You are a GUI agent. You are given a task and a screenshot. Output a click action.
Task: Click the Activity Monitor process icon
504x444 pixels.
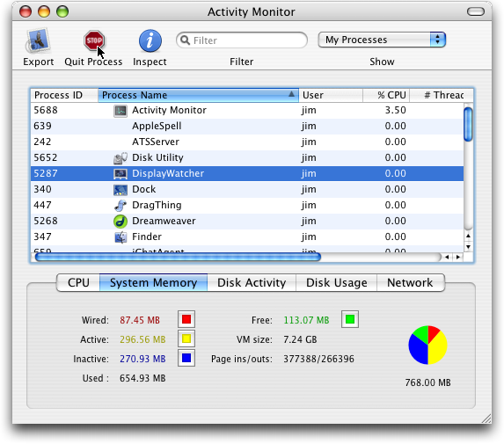[121, 111]
